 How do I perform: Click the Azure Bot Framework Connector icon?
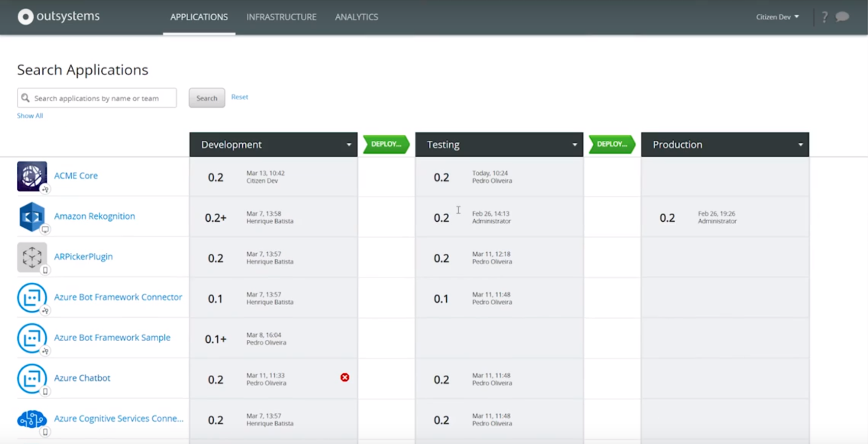click(x=32, y=298)
